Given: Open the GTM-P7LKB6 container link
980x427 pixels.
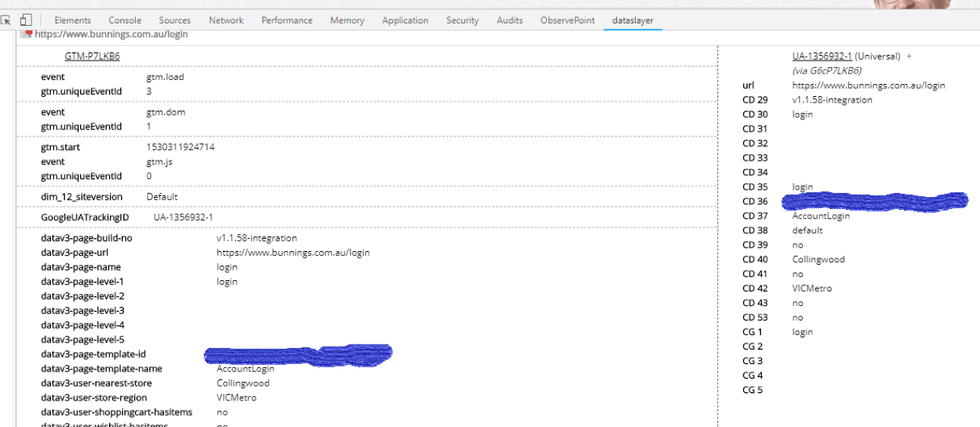Looking at the screenshot, I should pyautogui.click(x=92, y=57).
